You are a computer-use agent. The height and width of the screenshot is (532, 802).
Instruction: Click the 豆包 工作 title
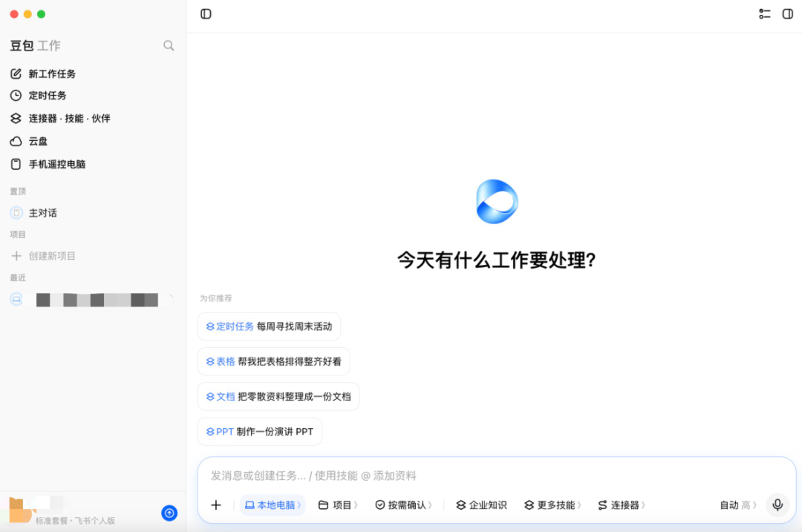point(36,45)
